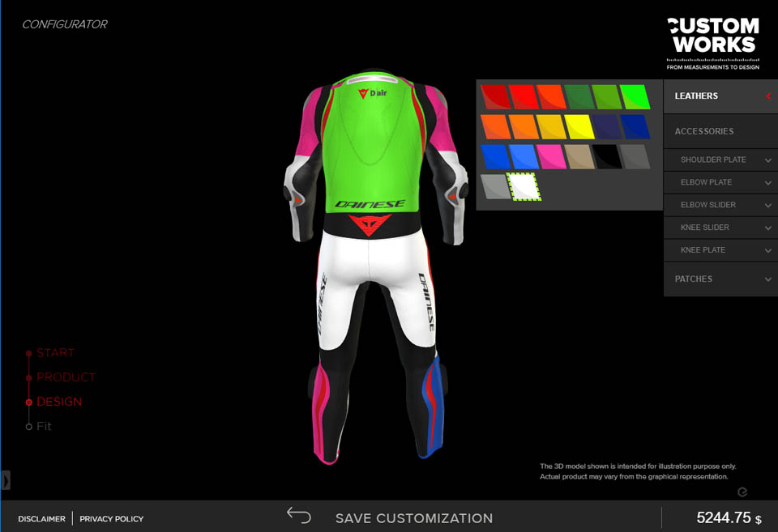This screenshot has width=778, height=532.
Task: Click Save Customization
Action: click(x=414, y=518)
